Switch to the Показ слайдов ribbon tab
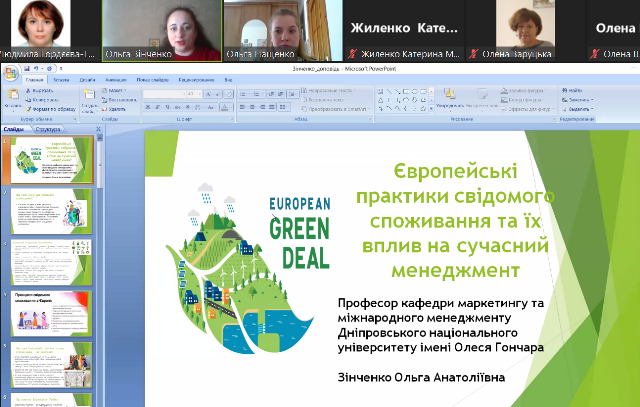This screenshot has width=640, height=407. [x=152, y=80]
